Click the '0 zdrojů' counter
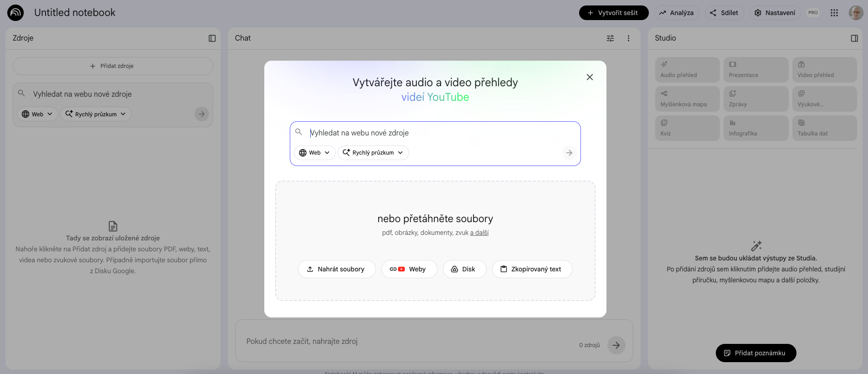Image resolution: width=868 pixels, height=374 pixels. pyautogui.click(x=590, y=345)
